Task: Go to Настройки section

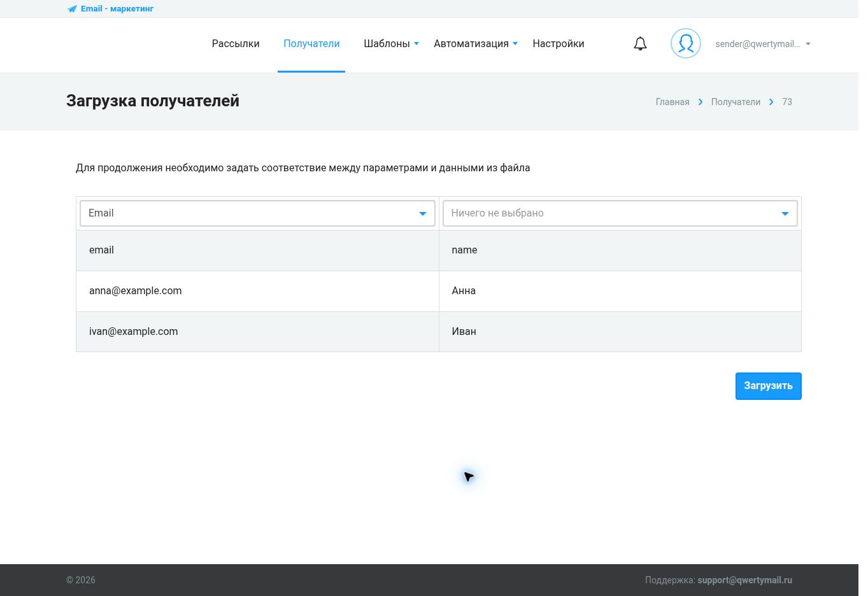Action: (x=559, y=44)
